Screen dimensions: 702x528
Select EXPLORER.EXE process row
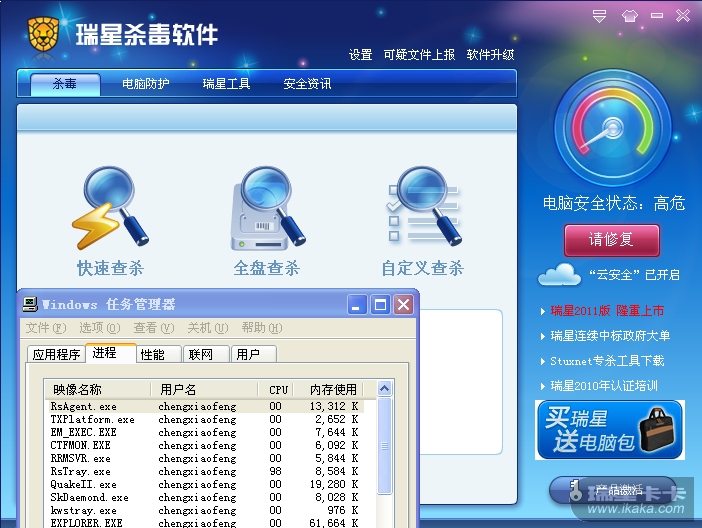(206, 523)
